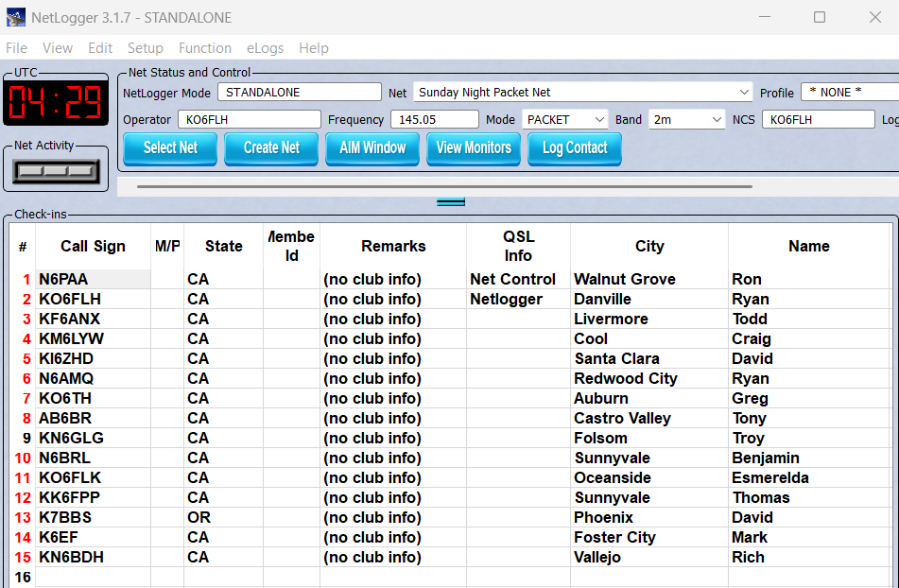This screenshot has height=588, width=899.
Task: Click the blue splitter handle above Check-ins
Action: [x=450, y=201]
